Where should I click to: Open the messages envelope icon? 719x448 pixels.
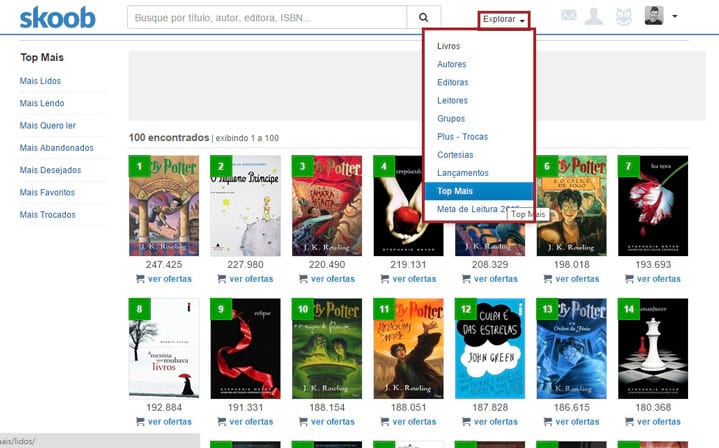click(569, 15)
